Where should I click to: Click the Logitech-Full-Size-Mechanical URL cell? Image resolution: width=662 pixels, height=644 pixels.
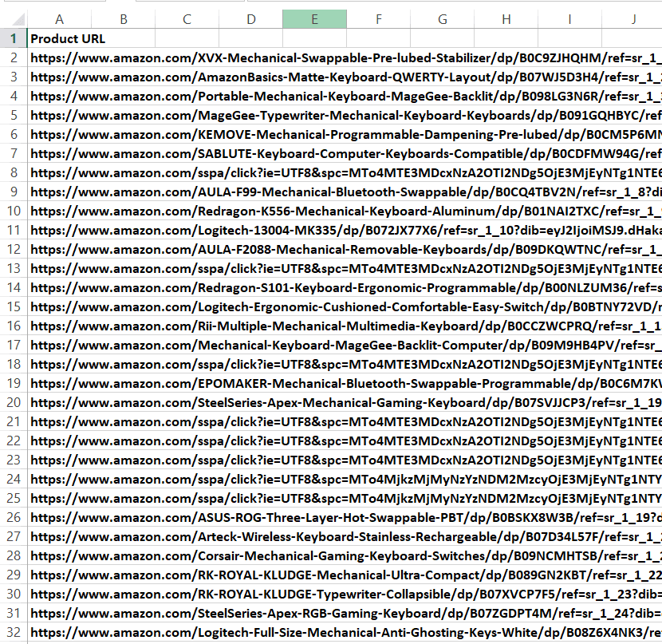pos(345,632)
